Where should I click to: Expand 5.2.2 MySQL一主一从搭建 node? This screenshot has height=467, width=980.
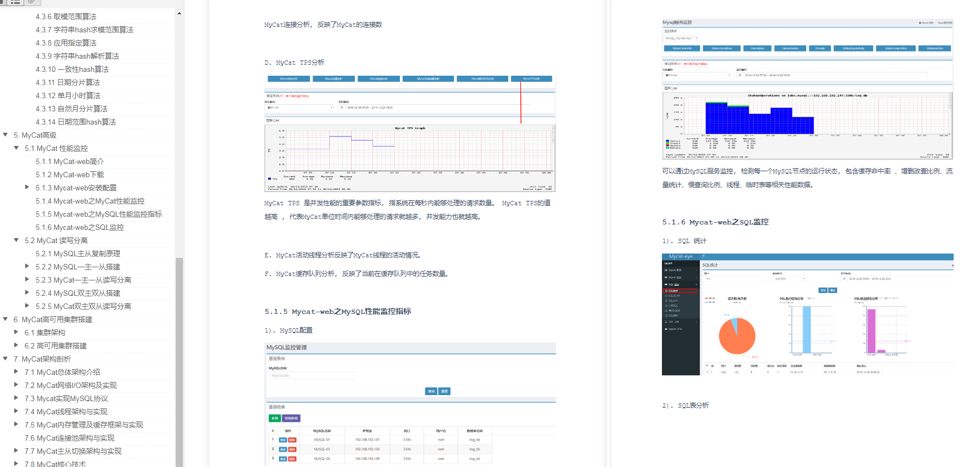click(x=27, y=266)
